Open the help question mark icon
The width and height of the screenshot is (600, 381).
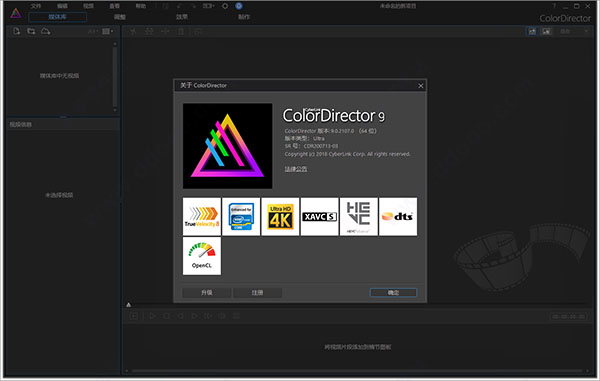click(554, 6)
